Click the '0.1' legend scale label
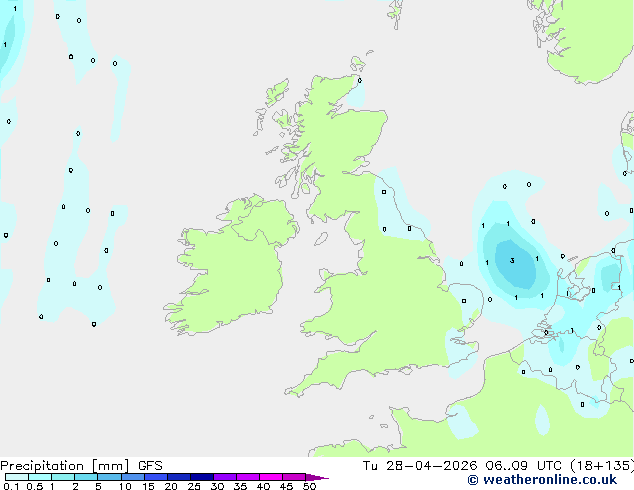634x490 pixels. point(11,486)
